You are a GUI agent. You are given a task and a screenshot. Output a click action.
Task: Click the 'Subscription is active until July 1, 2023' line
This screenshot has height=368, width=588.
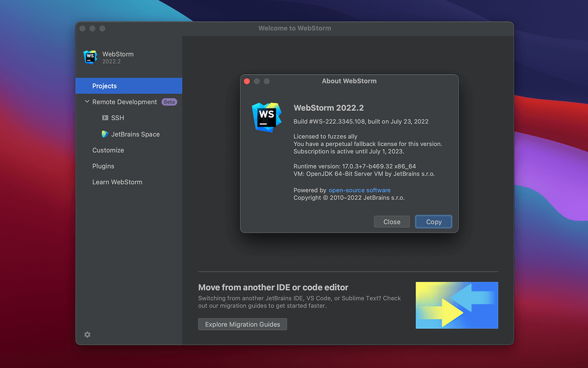349,152
